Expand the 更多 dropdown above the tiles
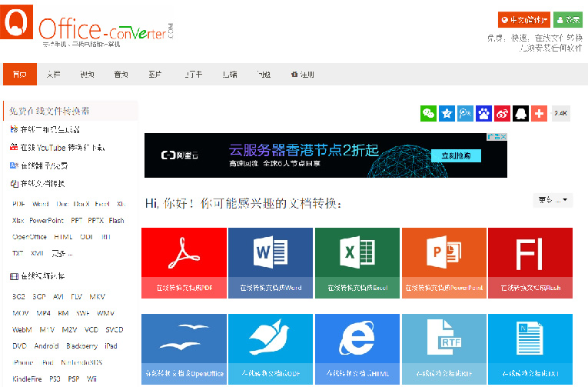Image resolution: width=588 pixels, height=387 pixels. 553,200
